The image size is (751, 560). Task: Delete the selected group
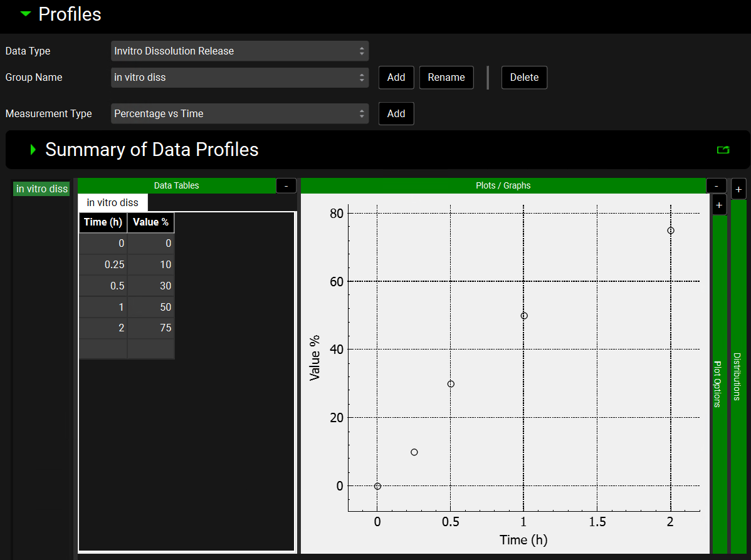pos(524,78)
